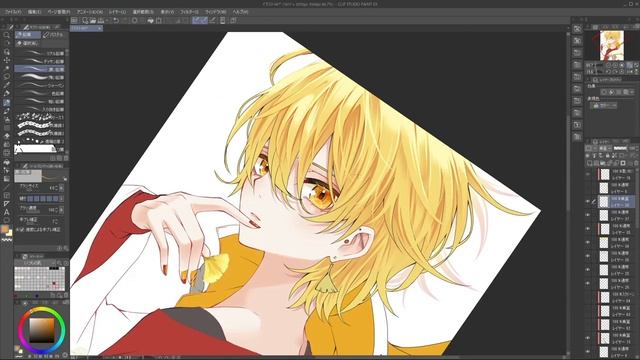Screen dimensions: 640x360
Task: Choose the リアル鉛筆 brush
Action: (x=40, y=53)
